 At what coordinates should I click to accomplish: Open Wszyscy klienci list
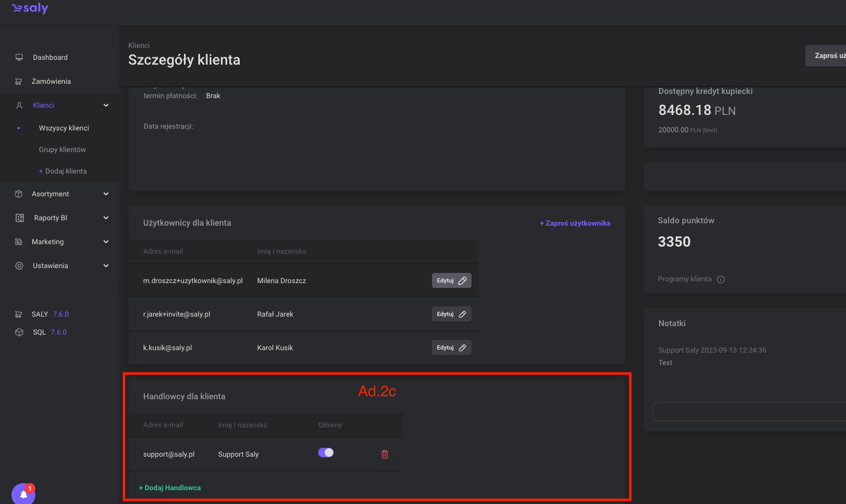(64, 128)
